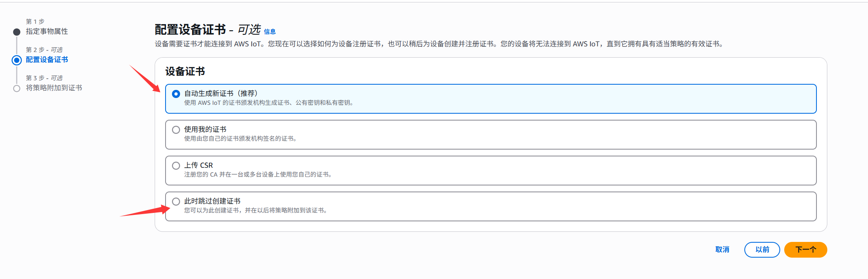Open the 将策略附加到证书 step

(54, 88)
